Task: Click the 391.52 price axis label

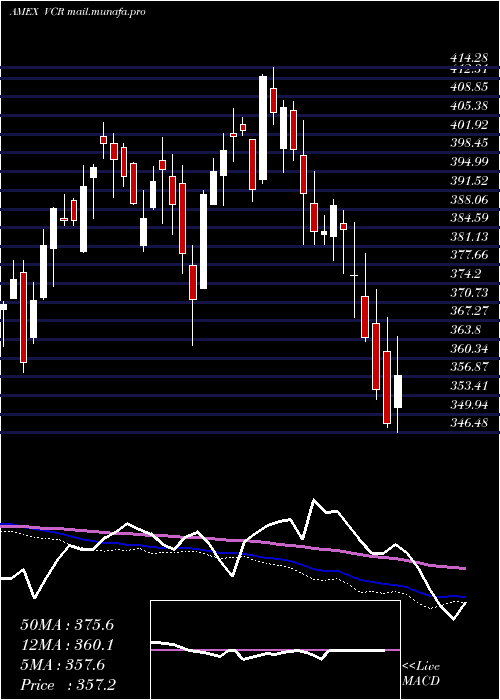Action: click(x=469, y=181)
